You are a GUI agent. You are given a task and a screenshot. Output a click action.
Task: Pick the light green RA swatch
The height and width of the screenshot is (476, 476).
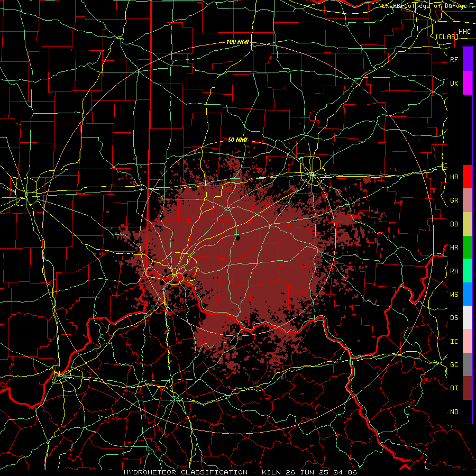click(x=467, y=271)
